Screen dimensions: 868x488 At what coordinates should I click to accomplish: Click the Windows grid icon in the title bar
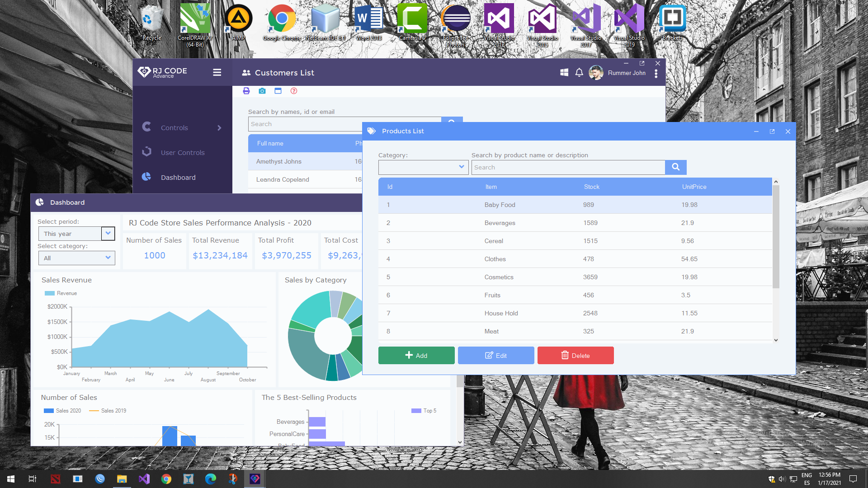(x=564, y=72)
